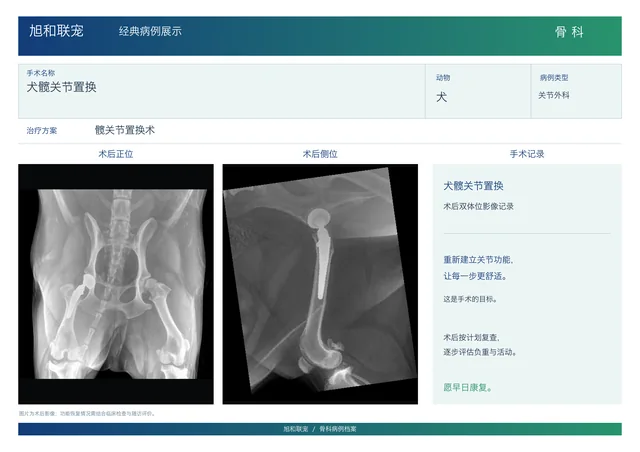
Task: Click the 手术名称 field label
Action: 41,73
